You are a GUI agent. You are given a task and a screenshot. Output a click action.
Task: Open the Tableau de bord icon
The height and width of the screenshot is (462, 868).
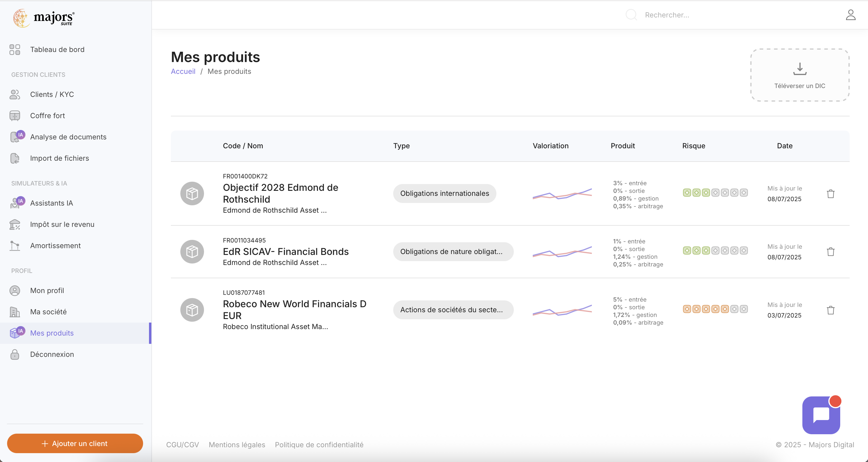click(x=15, y=50)
